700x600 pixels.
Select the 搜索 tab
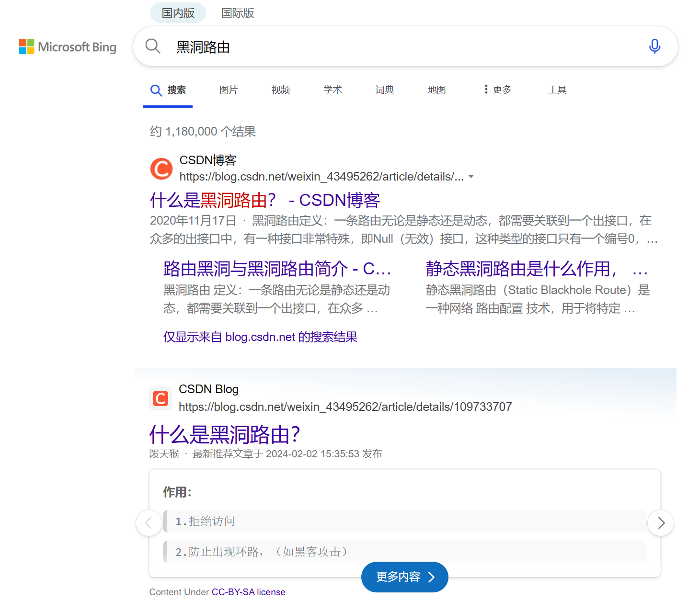tap(168, 90)
